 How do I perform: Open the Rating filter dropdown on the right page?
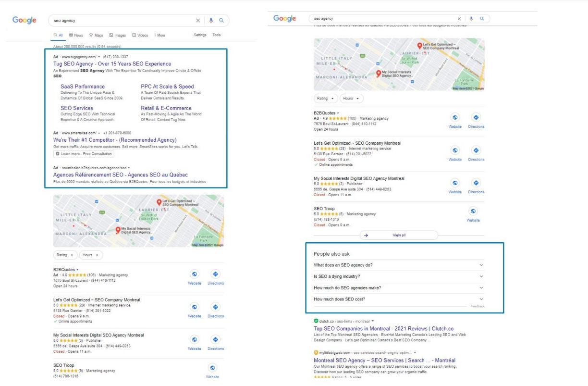point(325,98)
